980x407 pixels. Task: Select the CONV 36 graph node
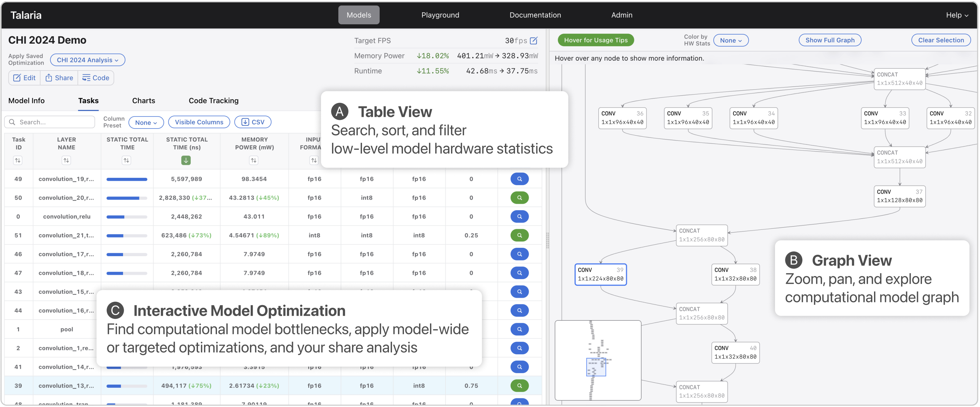[622, 118]
